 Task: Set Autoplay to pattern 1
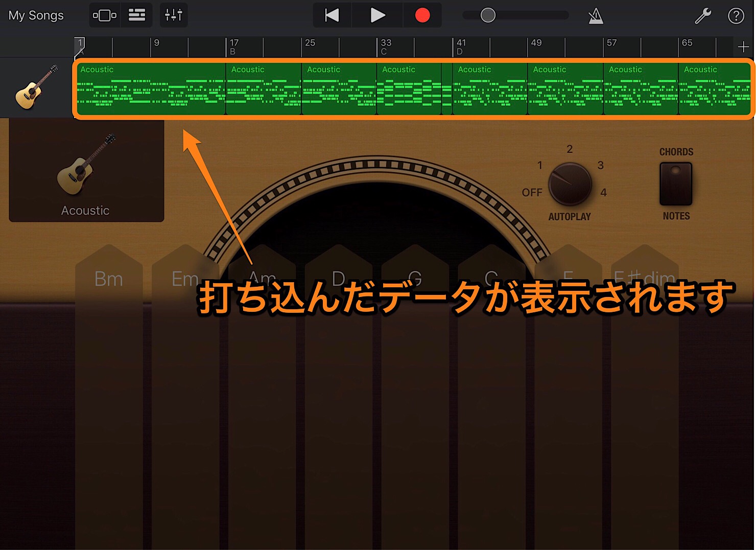(540, 165)
